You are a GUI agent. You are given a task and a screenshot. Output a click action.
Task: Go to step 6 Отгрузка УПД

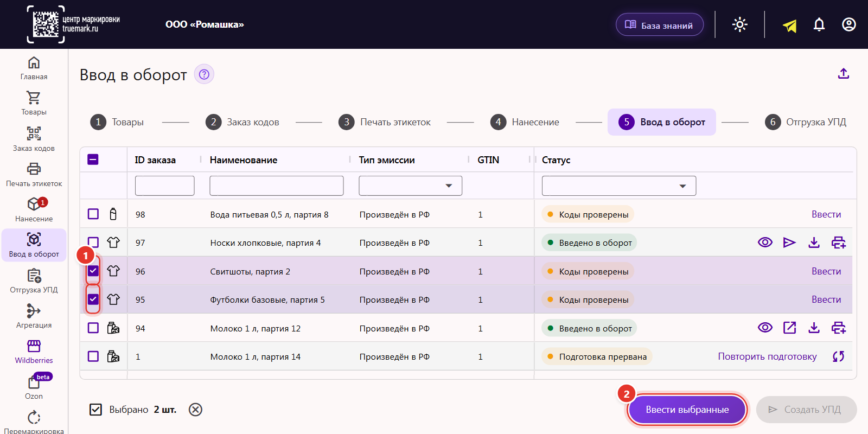(806, 122)
